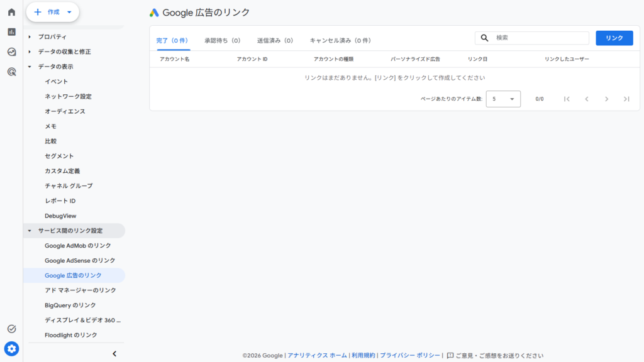Expand the データの収集と修正 section

(30, 52)
